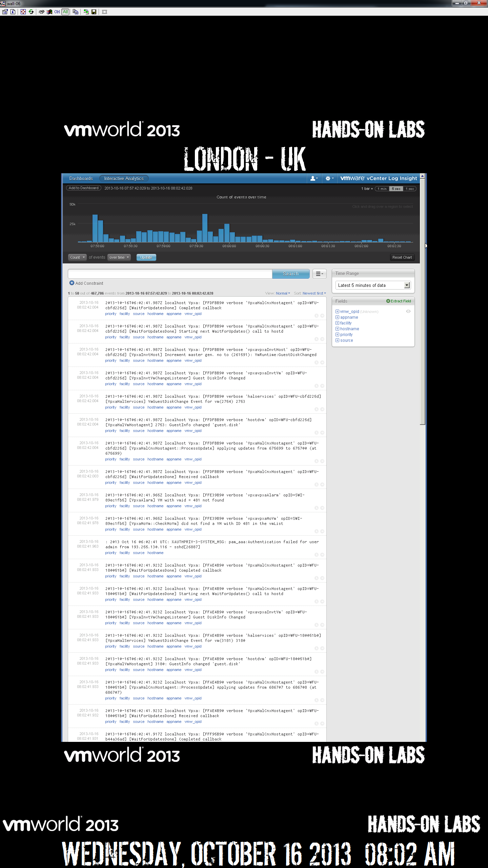Open the query list menu icon
Screen dimensions: 488x868
[x=319, y=274]
